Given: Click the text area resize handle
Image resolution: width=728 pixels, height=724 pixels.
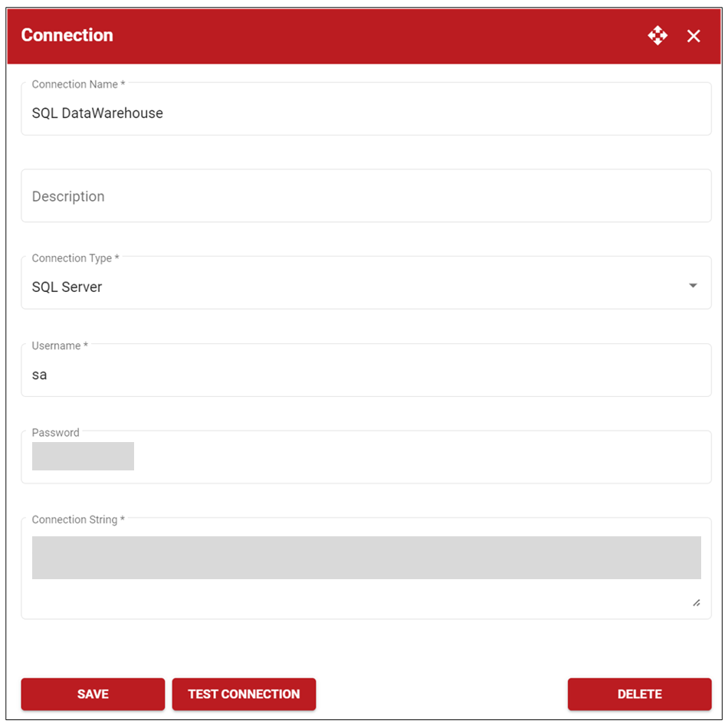Looking at the screenshot, I should 696,603.
